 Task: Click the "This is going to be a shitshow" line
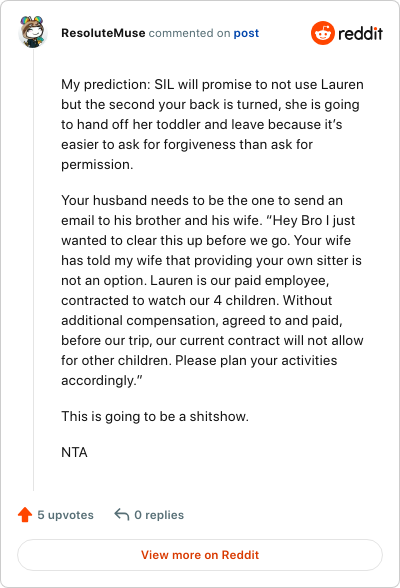(x=155, y=416)
